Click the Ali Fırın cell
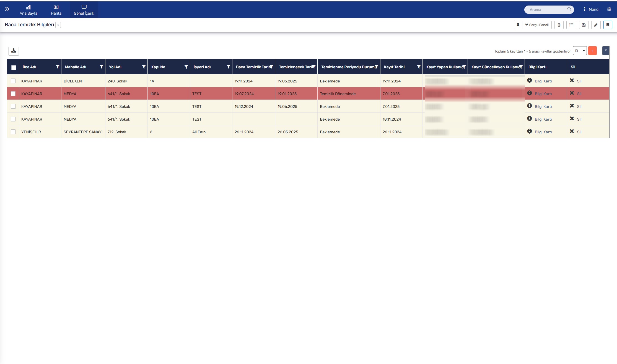 [211, 132]
